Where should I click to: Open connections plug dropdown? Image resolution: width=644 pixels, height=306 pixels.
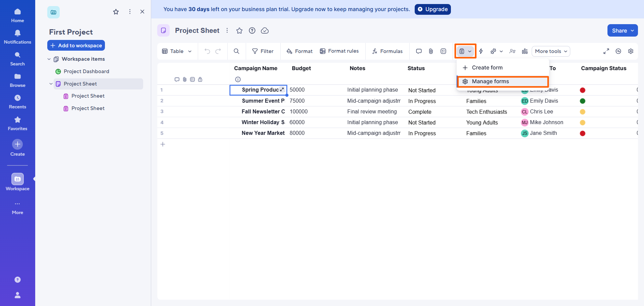(496, 51)
